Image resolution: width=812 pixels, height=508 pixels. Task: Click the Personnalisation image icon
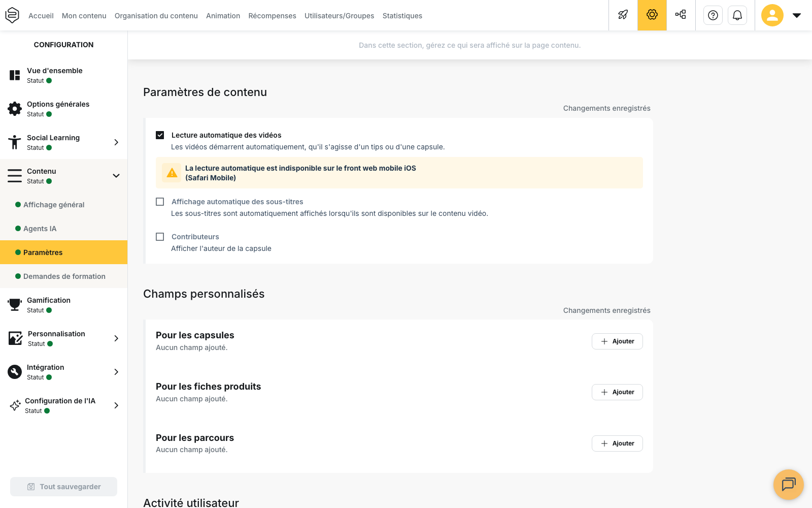pos(15,338)
